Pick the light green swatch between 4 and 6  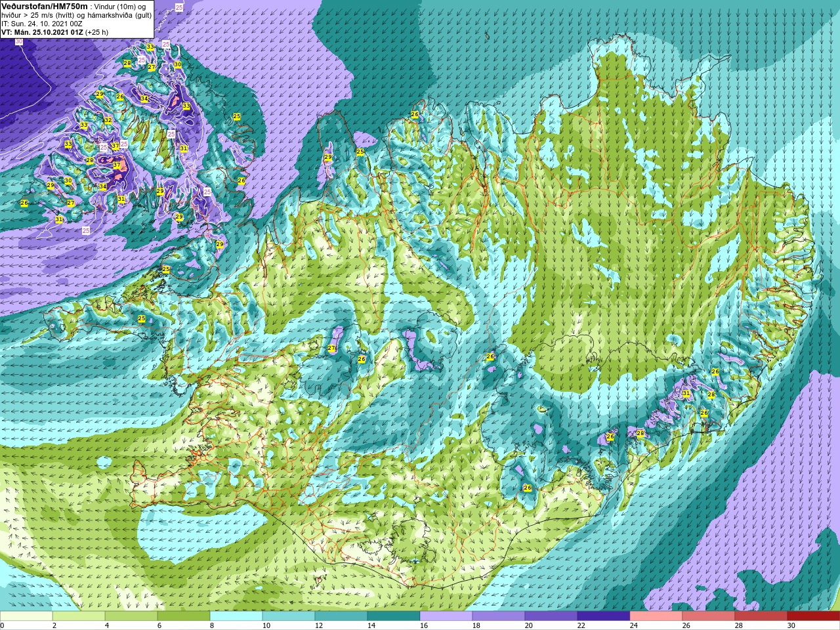(131, 616)
